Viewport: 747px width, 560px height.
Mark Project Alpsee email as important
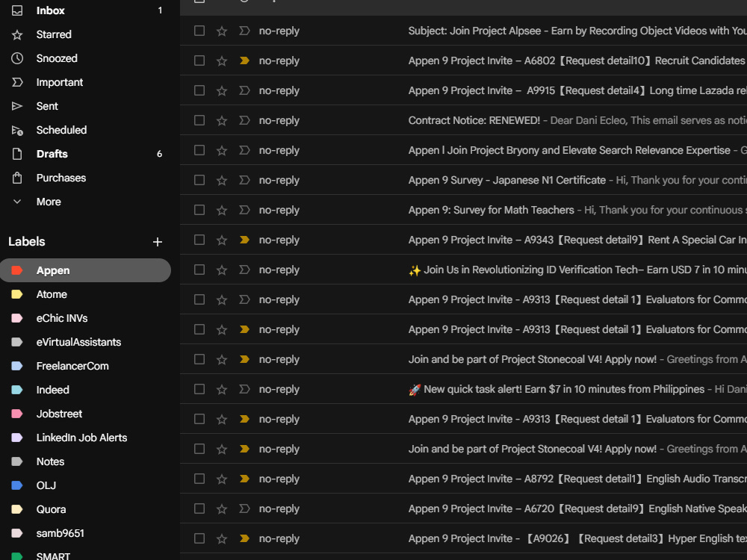click(244, 31)
